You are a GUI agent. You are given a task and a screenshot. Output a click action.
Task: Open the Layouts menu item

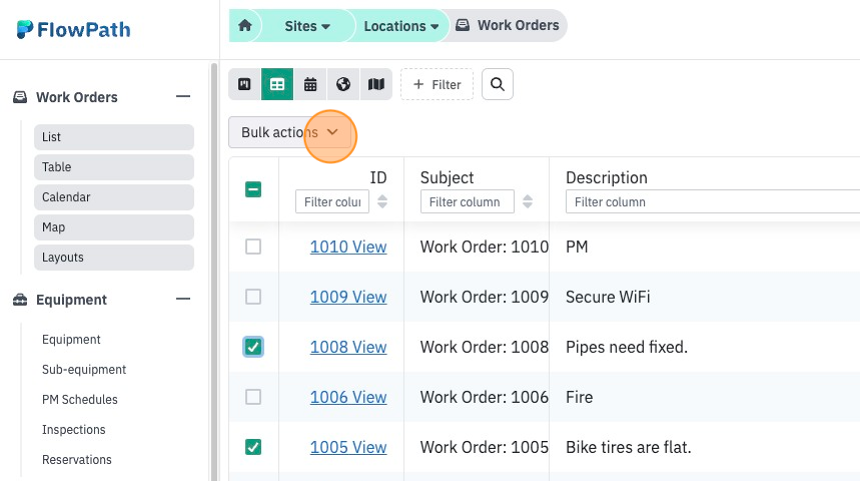click(114, 257)
